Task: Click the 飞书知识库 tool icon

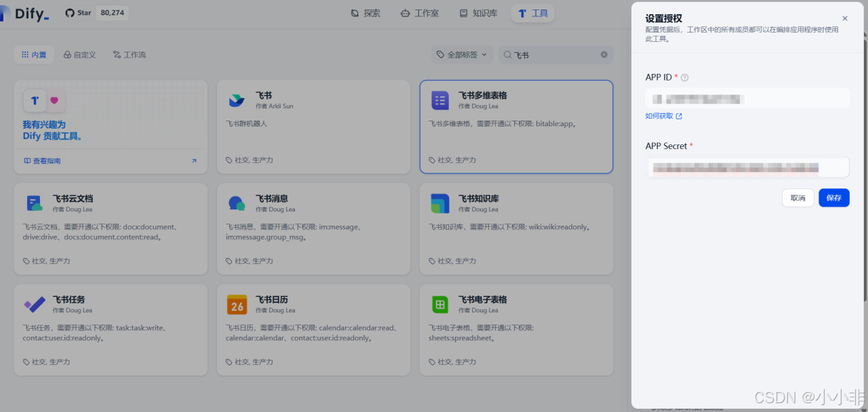Action: pos(440,203)
